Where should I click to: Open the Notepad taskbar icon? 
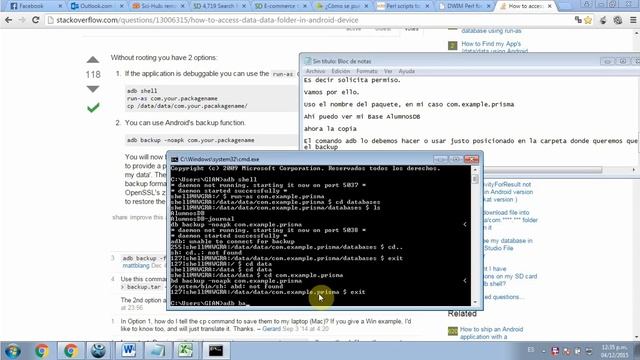pos(157,351)
